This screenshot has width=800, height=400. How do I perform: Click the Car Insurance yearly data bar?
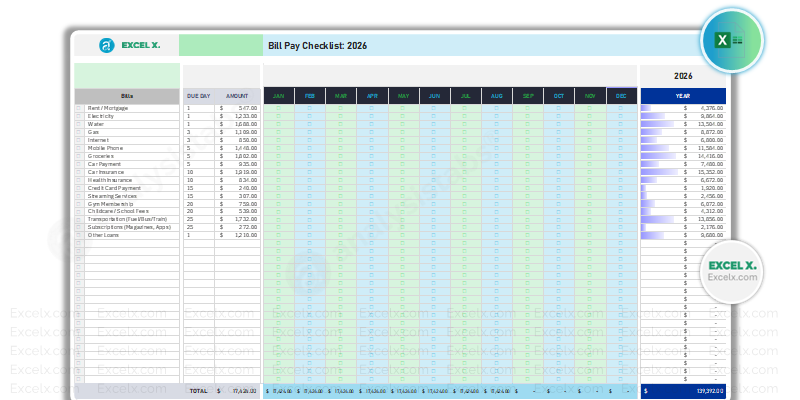[655, 172]
